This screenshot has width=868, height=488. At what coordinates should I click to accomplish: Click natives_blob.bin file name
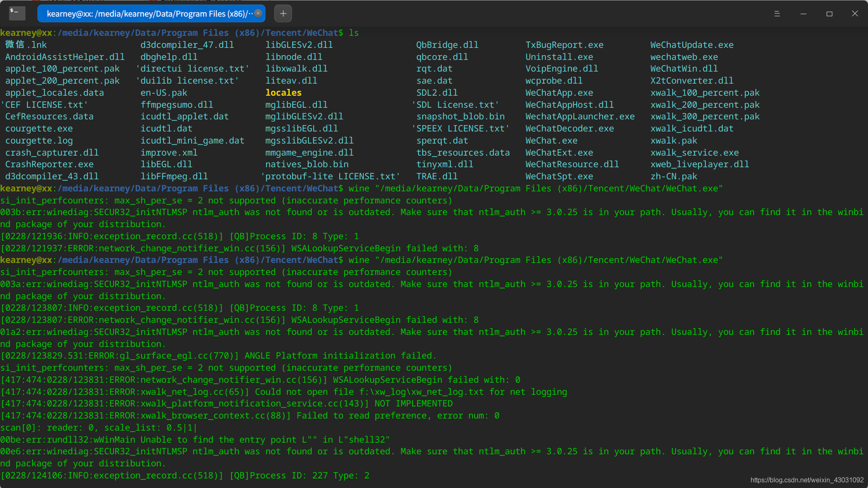(x=307, y=164)
